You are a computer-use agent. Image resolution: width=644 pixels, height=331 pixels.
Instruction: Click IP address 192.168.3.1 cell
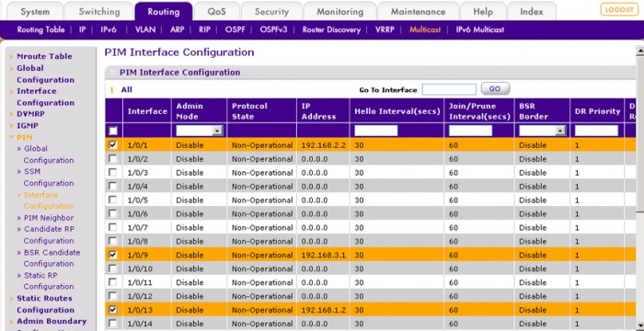[x=323, y=255]
